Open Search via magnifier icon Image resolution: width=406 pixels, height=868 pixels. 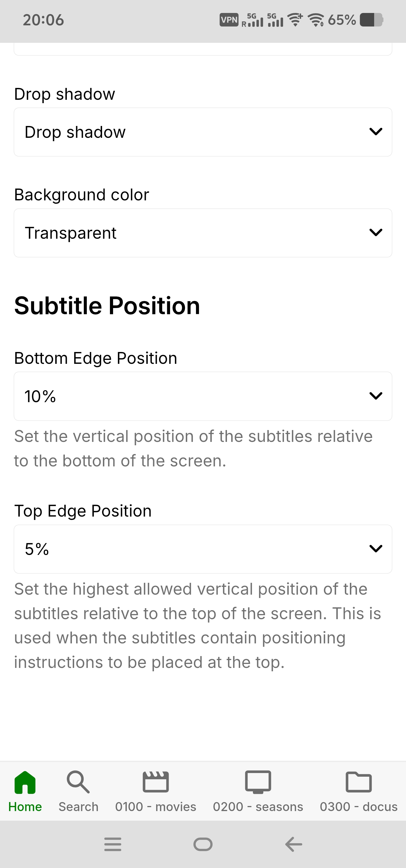(78, 782)
